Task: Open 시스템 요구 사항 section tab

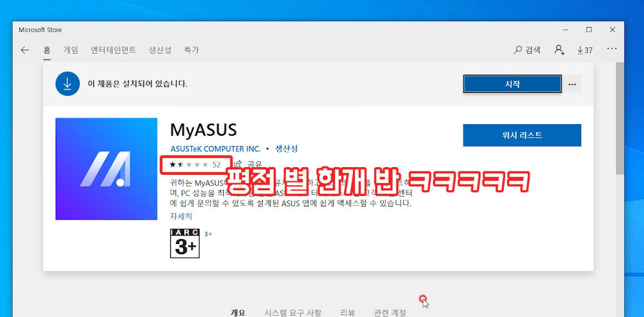Action: [x=293, y=313]
